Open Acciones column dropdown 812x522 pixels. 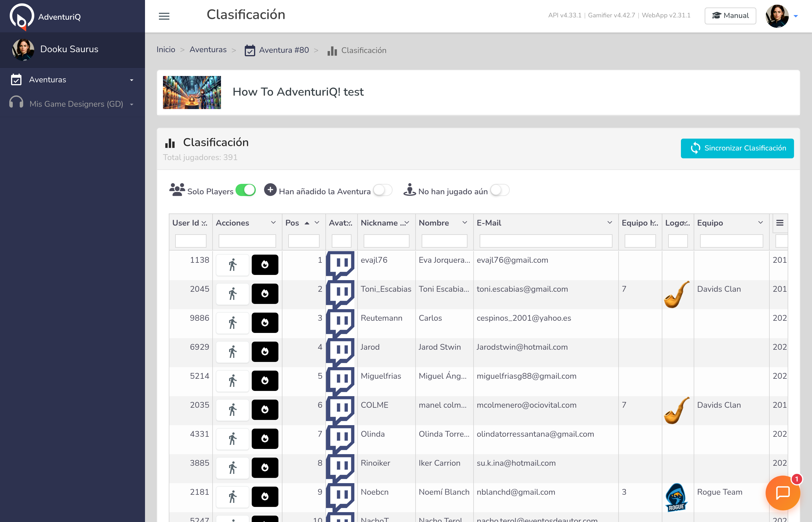pos(273,223)
